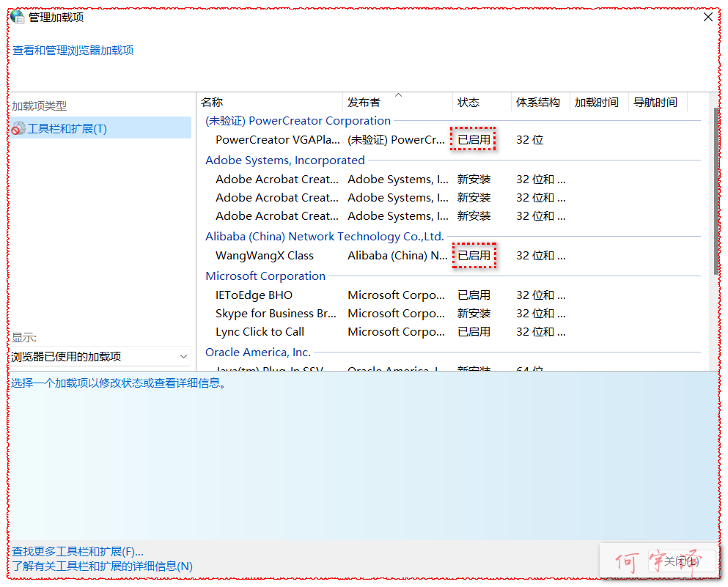Close the Manage Add-ons dialog with X
Screen dimensions: 728x587
707,17
